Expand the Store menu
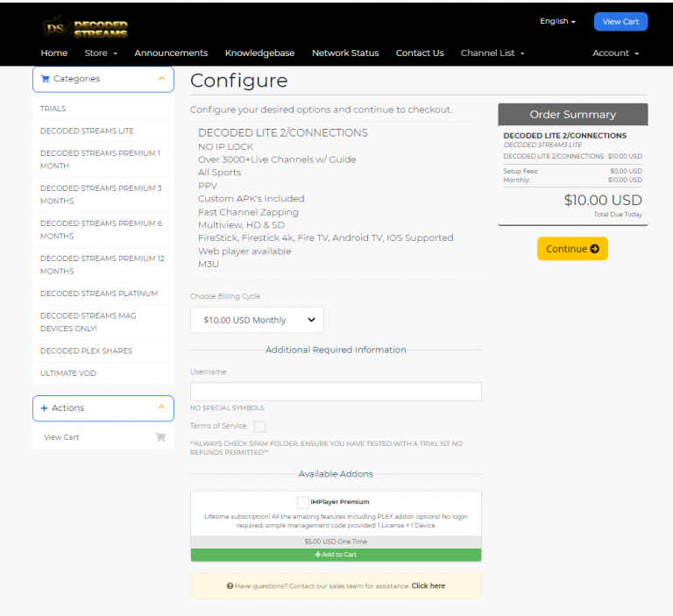The width and height of the screenshot is (673, 616). (x=101, y=53)
